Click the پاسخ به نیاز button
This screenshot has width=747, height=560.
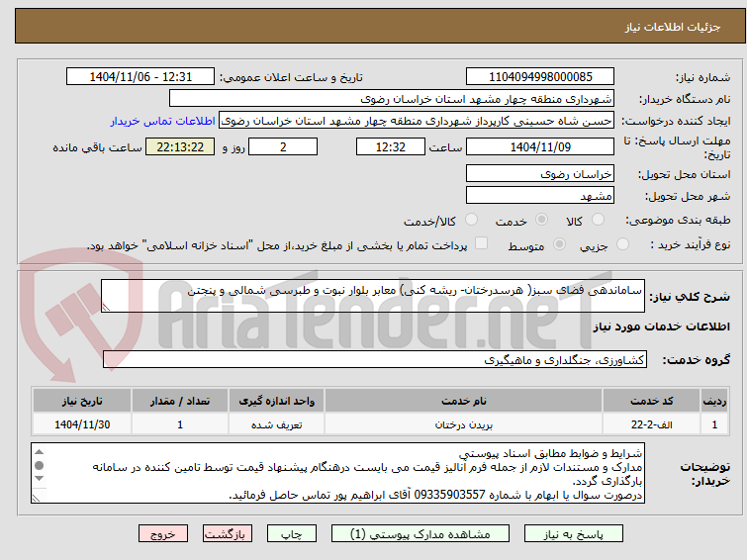pos(574,534)
